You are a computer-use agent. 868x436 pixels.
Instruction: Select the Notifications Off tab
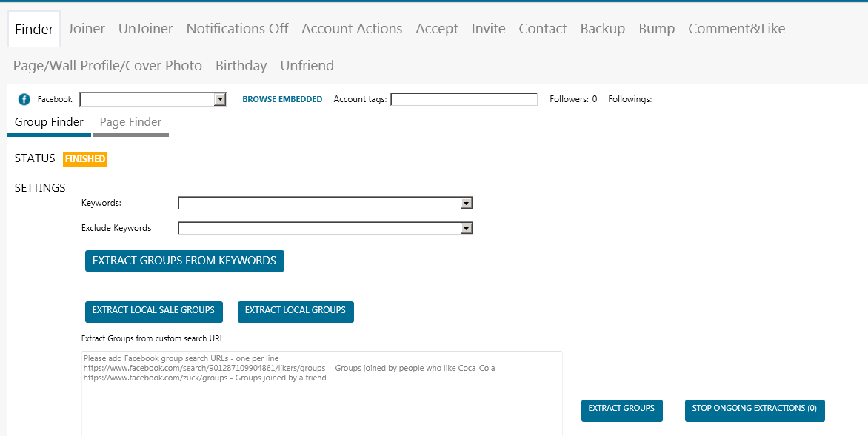237,29
